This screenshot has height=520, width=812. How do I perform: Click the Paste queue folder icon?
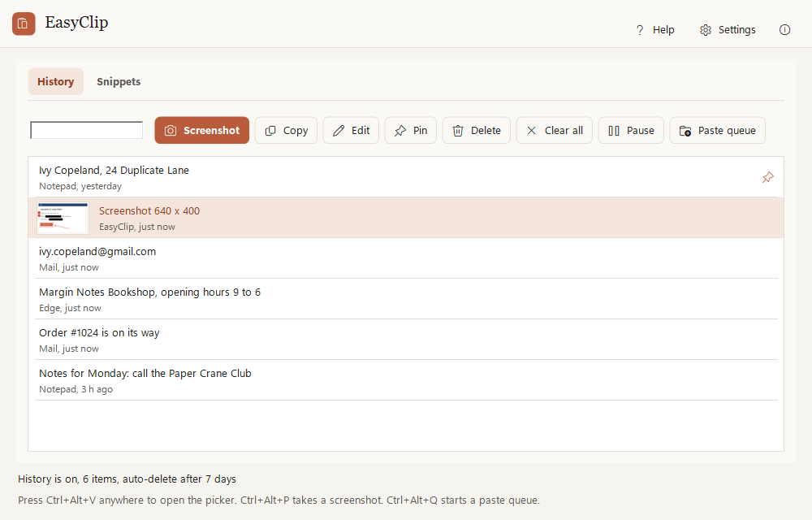pos(685,131)
